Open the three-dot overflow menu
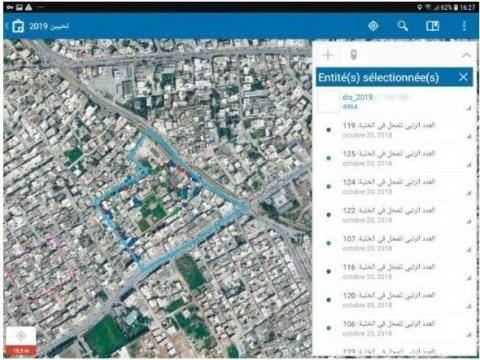480x360 pixels. click(x=464, y=26)
